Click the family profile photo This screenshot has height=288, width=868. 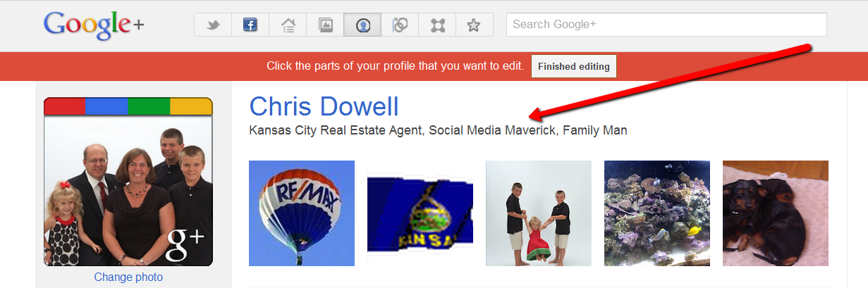pos(128,182)
